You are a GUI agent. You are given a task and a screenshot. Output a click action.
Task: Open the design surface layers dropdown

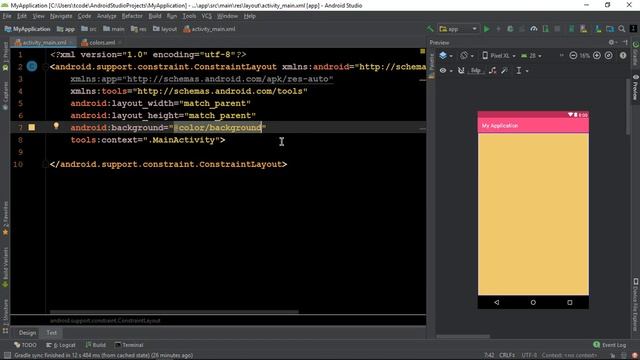(x=445, y=56)
